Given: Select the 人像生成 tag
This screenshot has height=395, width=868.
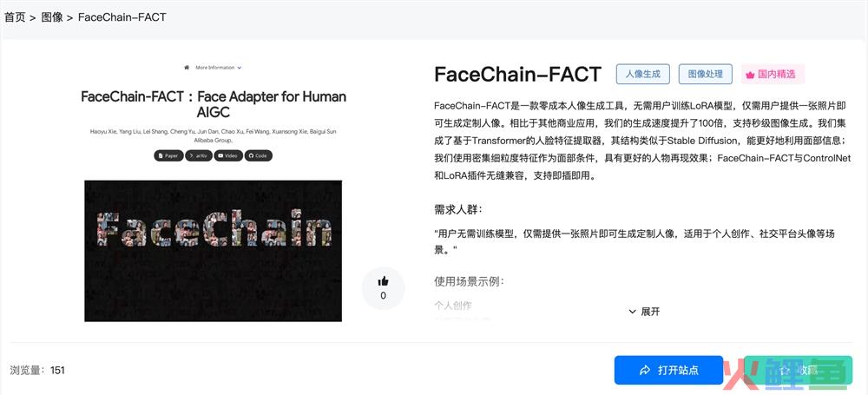Looking at the screenshot, I should pyautogui.click(x=642, y=75).
